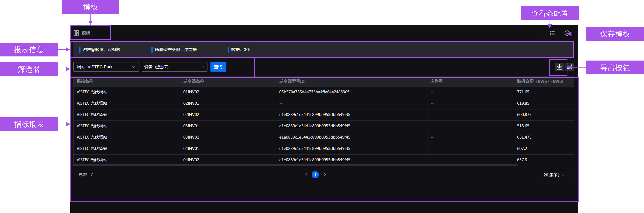Click inverter ID 05b570a755d44733ba4ffe64a248830f
644x213 pixels.
click(314, 92)
